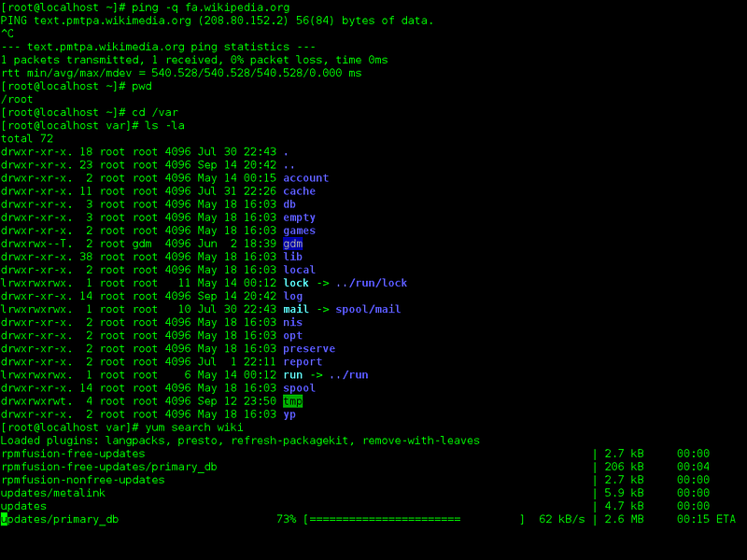Click the 73% progress percentage
The image size is (747, 560).
pyautogui.click(x=287, y=520)
